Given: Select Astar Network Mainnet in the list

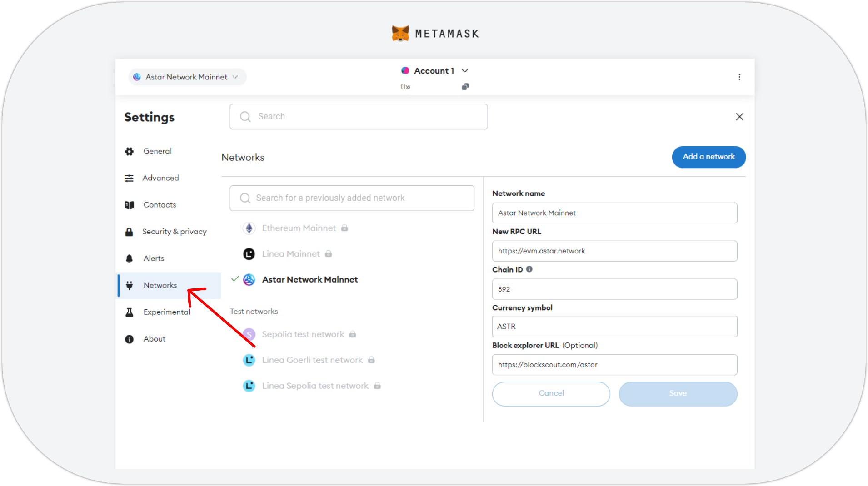Looking at the screenshot, I should [309, 280].
